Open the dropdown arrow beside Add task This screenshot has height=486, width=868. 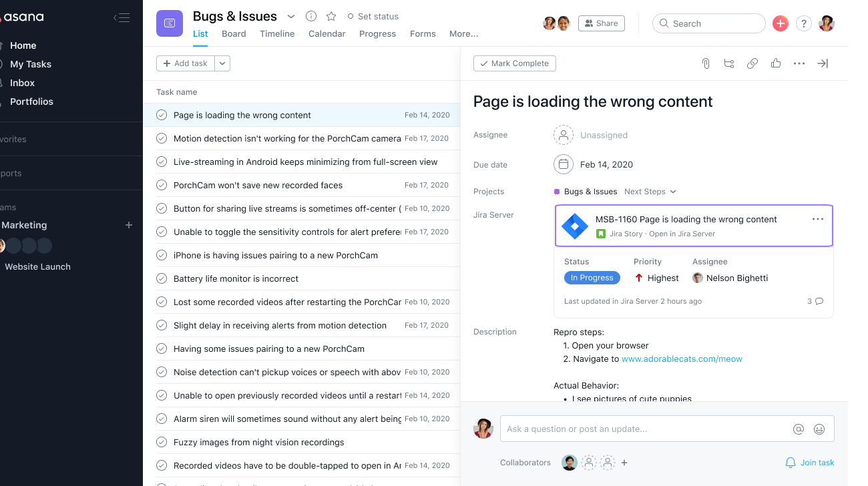[x=222, y=63]
